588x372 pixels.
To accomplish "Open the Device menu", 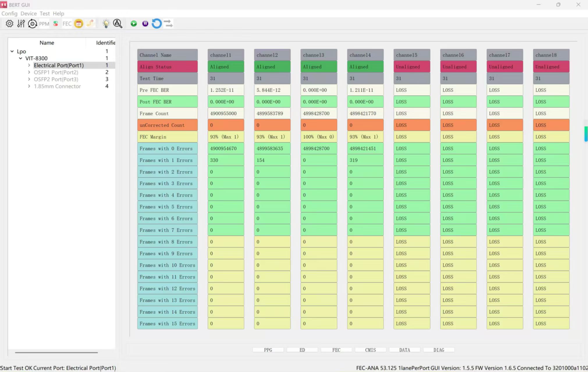I will (29, 14).
